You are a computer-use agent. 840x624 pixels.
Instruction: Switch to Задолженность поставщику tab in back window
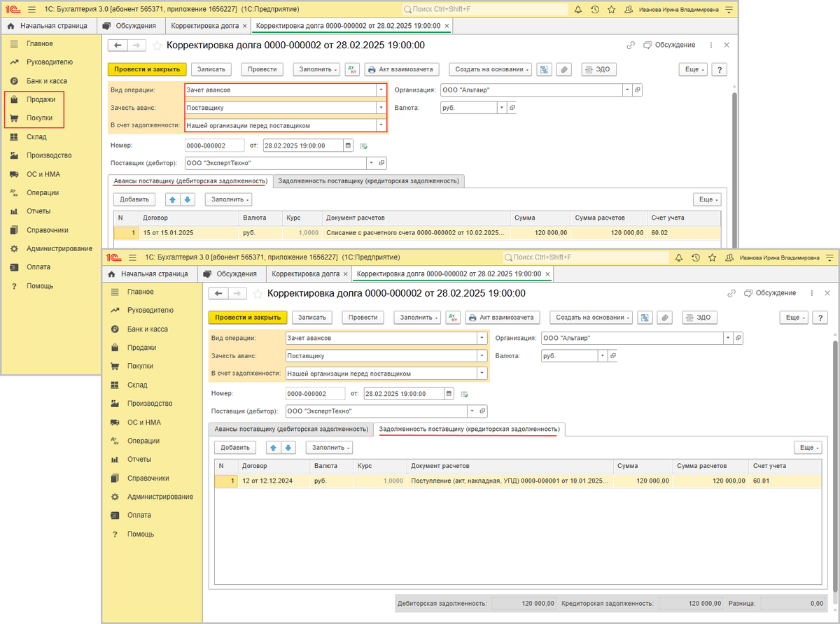(x=368, y=180)
